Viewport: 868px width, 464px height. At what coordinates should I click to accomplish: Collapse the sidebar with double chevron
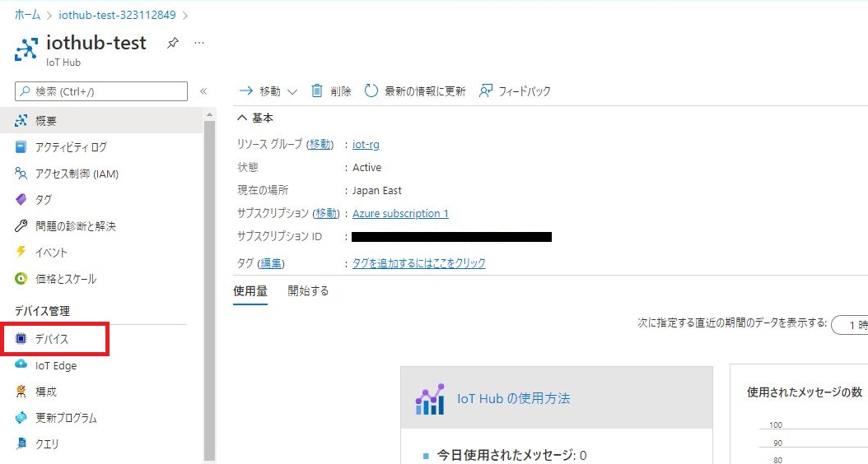point(203,92)
